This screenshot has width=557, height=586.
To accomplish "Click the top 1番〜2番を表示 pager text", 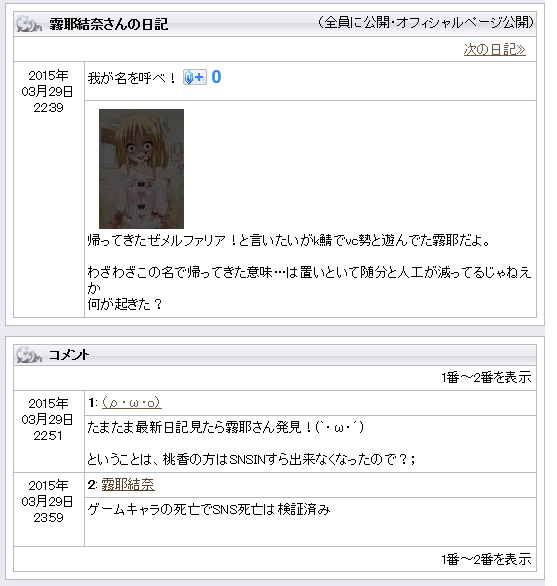I will pos(486,377).
